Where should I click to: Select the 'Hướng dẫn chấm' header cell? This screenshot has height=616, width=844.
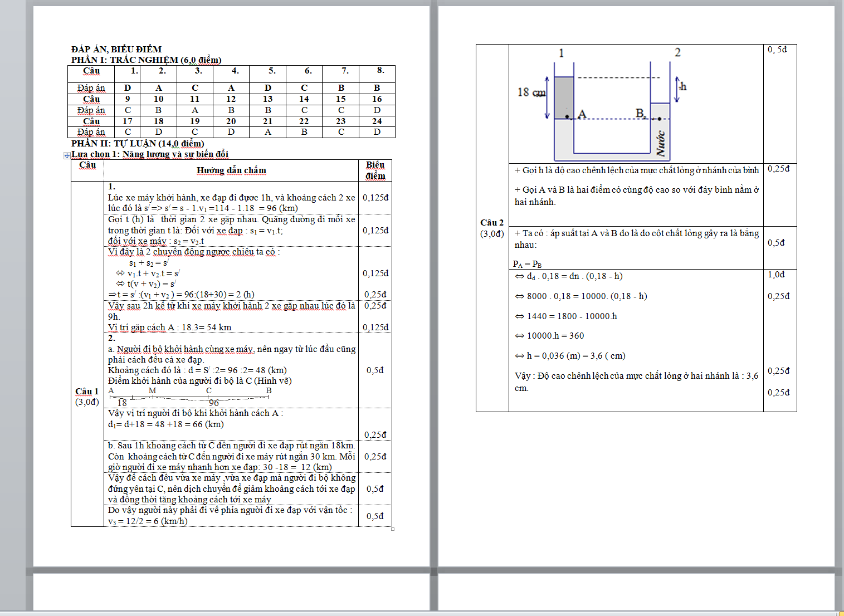231,170
